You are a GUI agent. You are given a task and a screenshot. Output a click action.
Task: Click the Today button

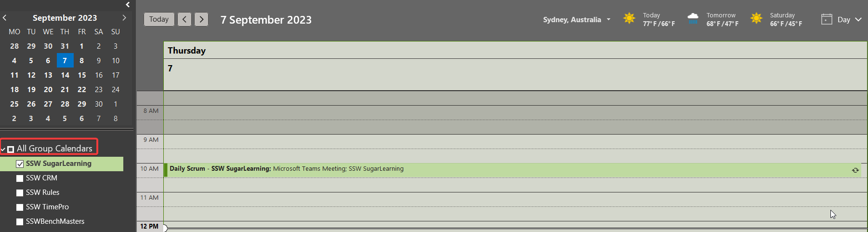[159, 19]
